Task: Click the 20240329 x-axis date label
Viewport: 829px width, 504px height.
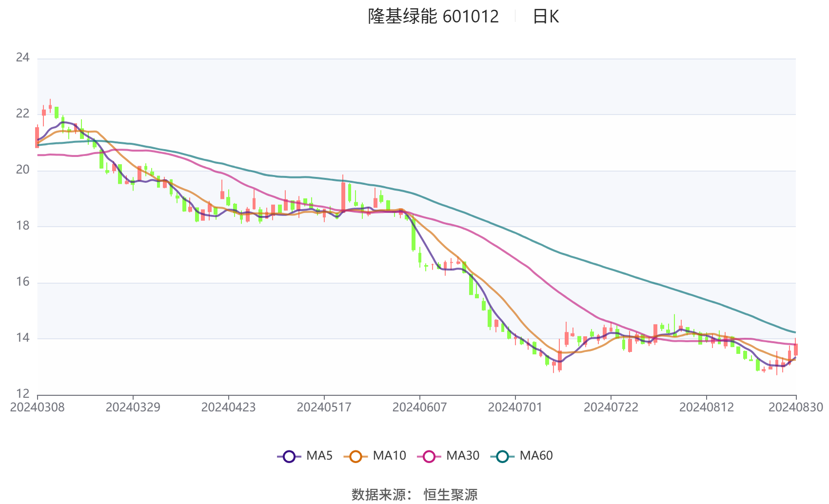Action: pyautogui.click(x=133, y=407)
